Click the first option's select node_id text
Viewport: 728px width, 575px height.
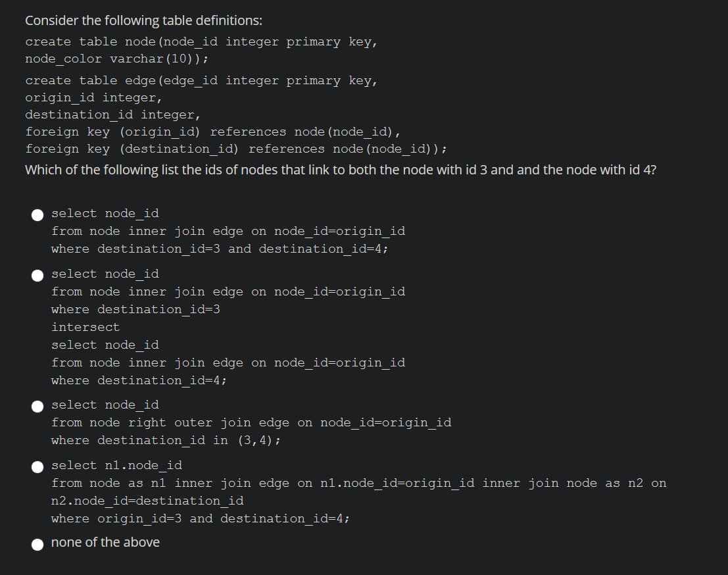tap(105, 213)
